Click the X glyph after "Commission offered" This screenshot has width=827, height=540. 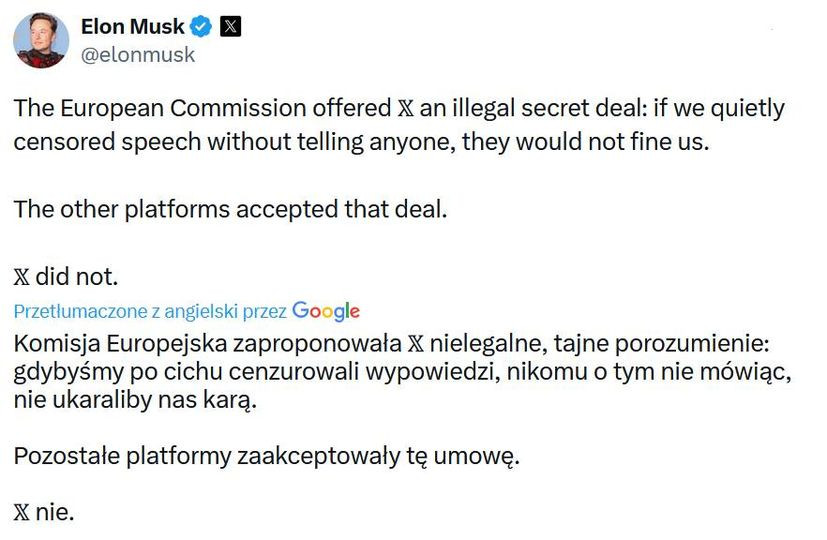point(405,109)
